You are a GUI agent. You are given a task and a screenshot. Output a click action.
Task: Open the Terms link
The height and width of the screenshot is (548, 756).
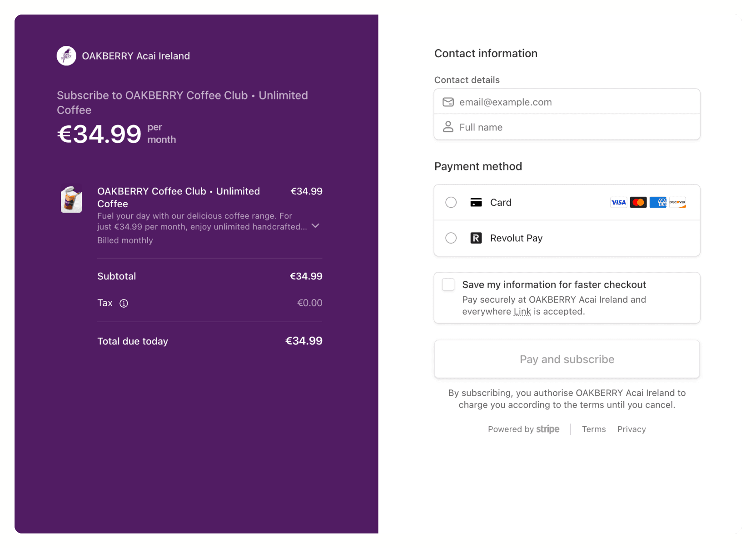click(593, 429)
